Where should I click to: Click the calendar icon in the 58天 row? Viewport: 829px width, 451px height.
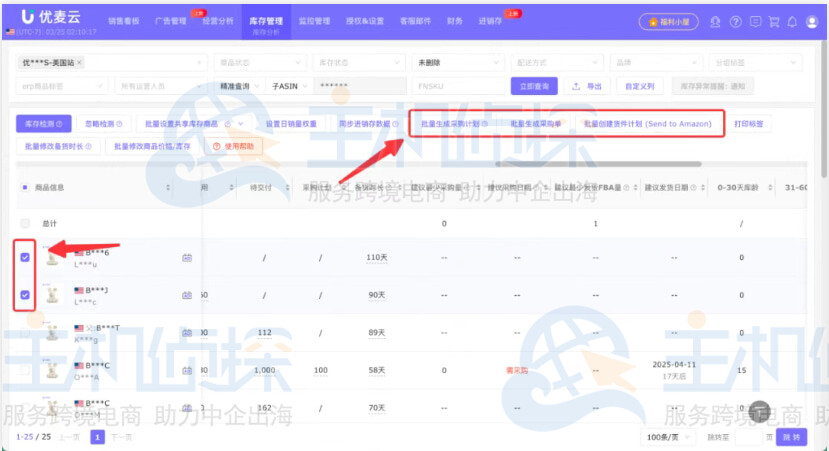[x=187, y=370]
